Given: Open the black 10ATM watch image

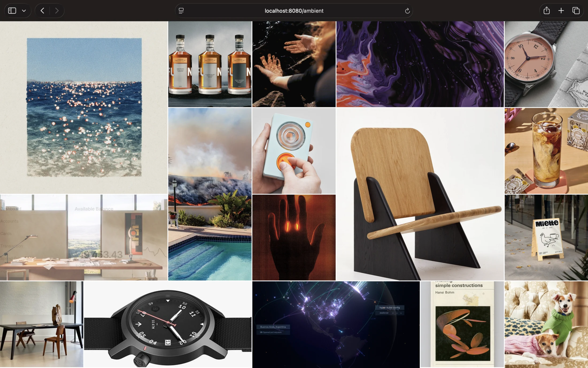Looking at the screenshot, I should [168, 324].
